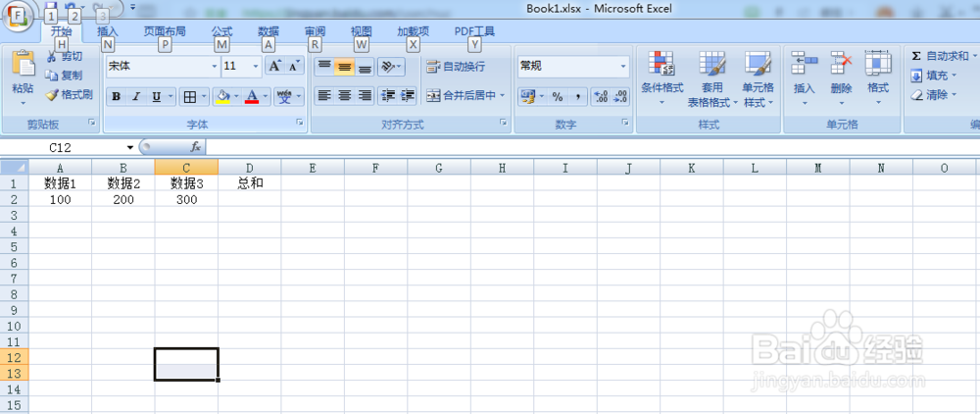Apply the yellow fill color bucket
The image size is (980, 414).
click(222, 96)
